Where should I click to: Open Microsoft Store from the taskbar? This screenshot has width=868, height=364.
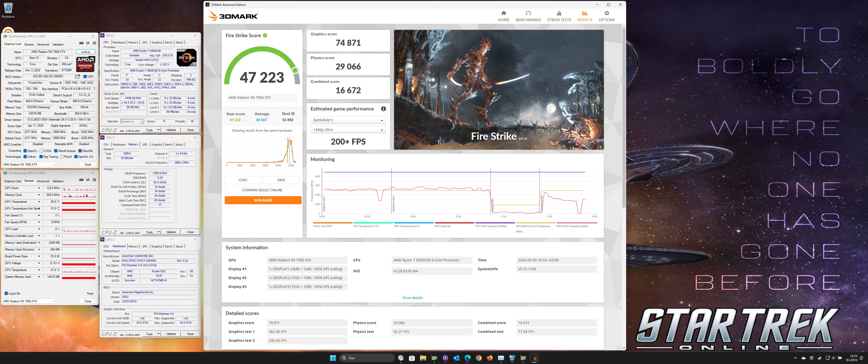[412, 358]
